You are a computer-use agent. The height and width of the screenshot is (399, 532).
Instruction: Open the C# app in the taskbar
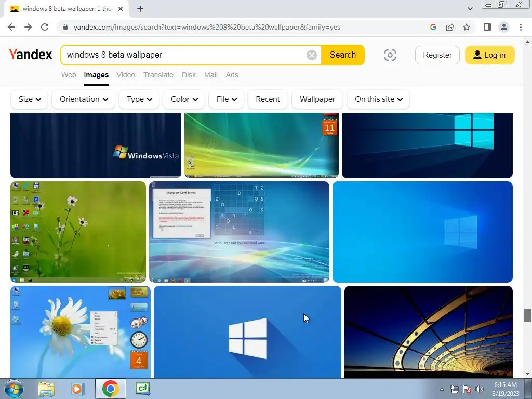coord(143,389)
